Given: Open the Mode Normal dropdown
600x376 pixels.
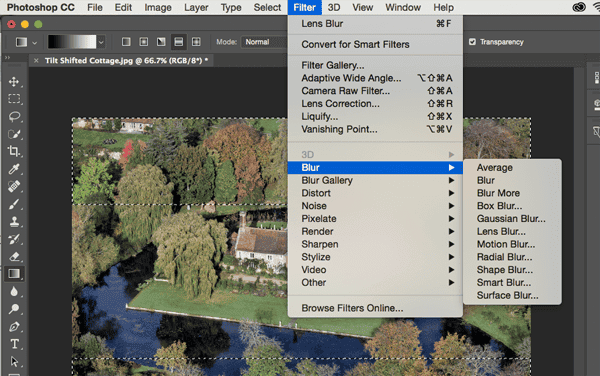Looking at the screenshot, I should click(x=264, y=42).
